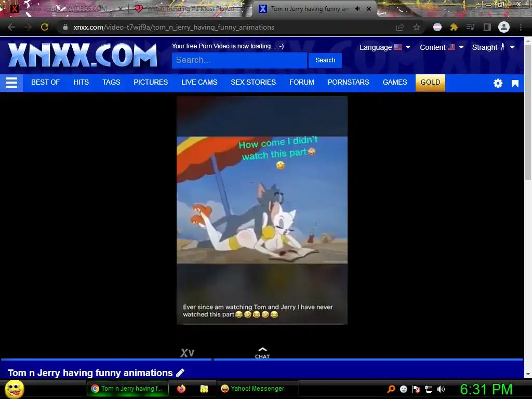Open Yahoo! Messenger taskbar item

(x=257, y=389)
